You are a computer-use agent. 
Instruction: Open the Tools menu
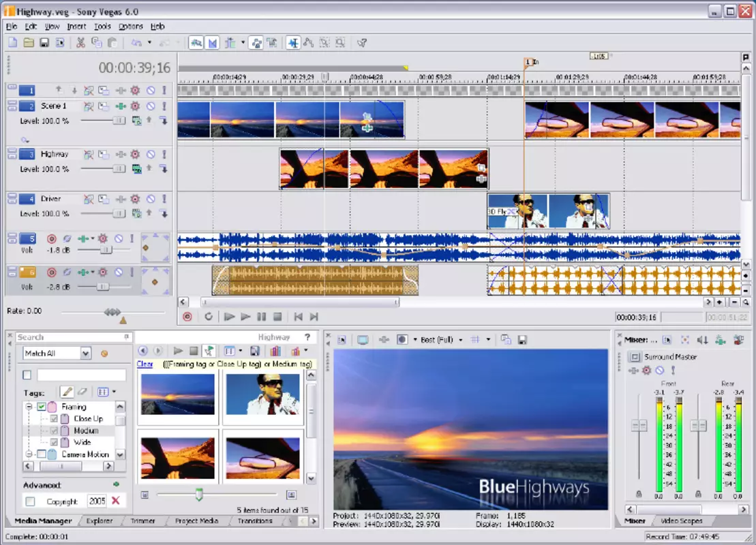[x=102, y=27]
